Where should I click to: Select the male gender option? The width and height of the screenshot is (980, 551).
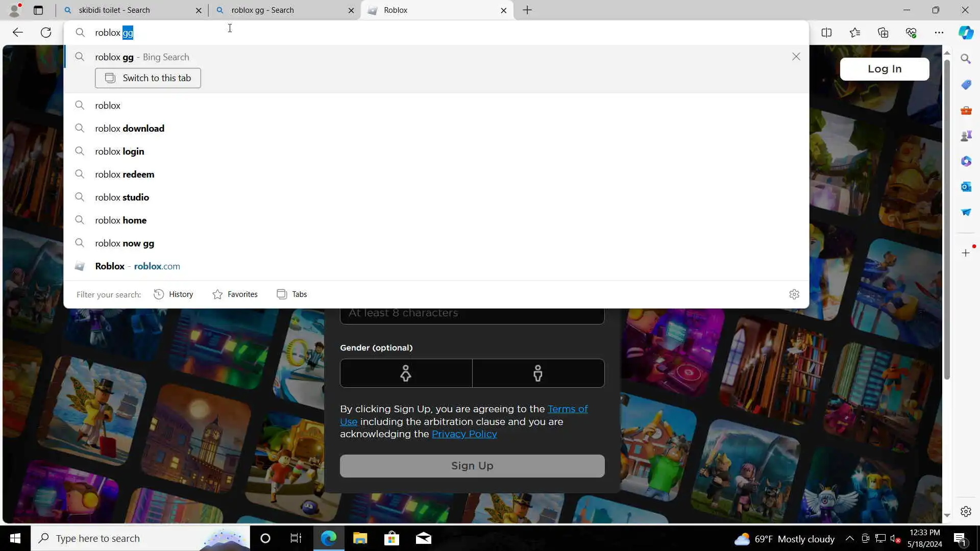[x=538, y=373]
